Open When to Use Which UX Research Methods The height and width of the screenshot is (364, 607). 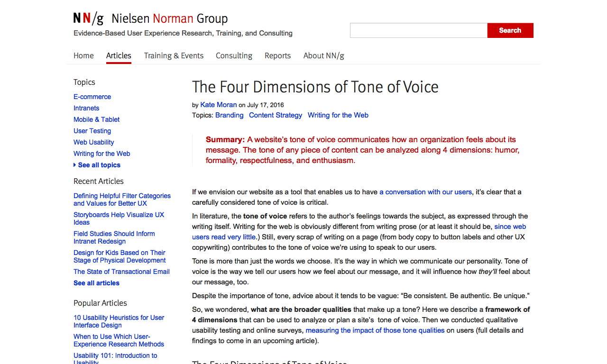(119, 340)
